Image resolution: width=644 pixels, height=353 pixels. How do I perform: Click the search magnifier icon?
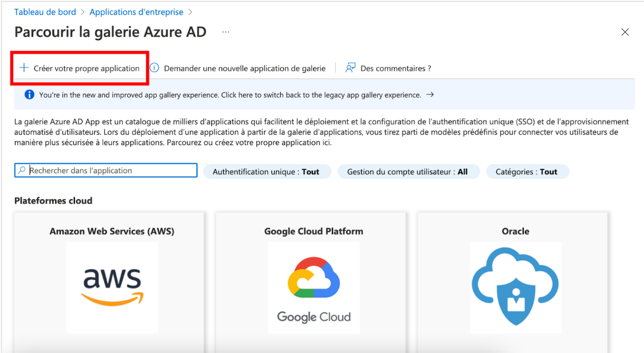tap(20, 170)
